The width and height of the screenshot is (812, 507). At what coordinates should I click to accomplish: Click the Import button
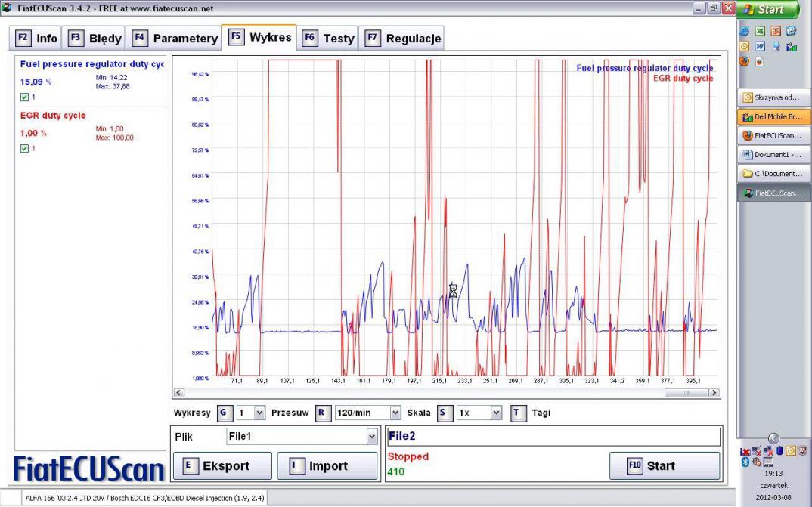(x=327, y=466)
